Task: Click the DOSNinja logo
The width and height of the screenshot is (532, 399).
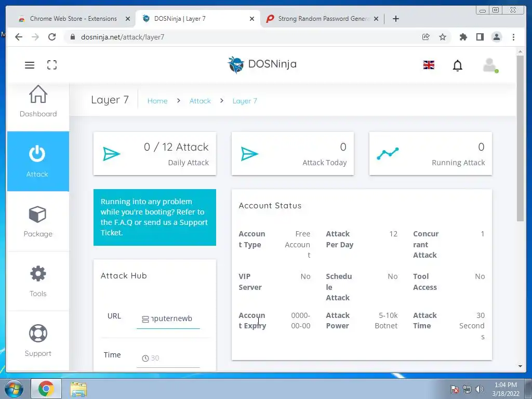Action: tap(262, 64)
